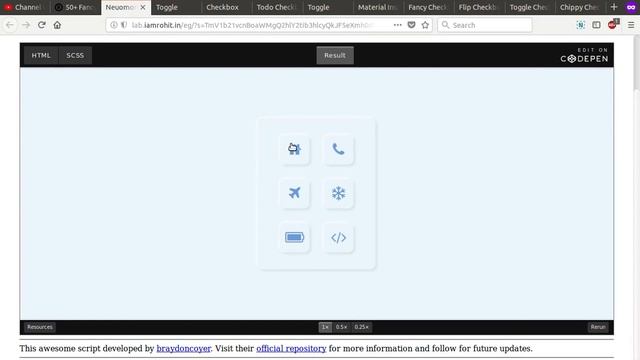Set preview zoom to 1x
The width and height of the screenshot is (640, 360).
(325, 327)
